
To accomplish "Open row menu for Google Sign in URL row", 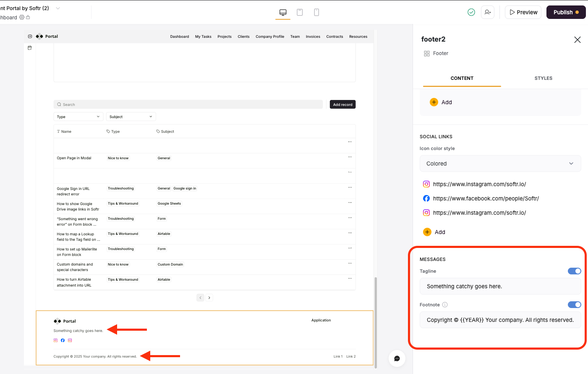I will tap(350, 187).
